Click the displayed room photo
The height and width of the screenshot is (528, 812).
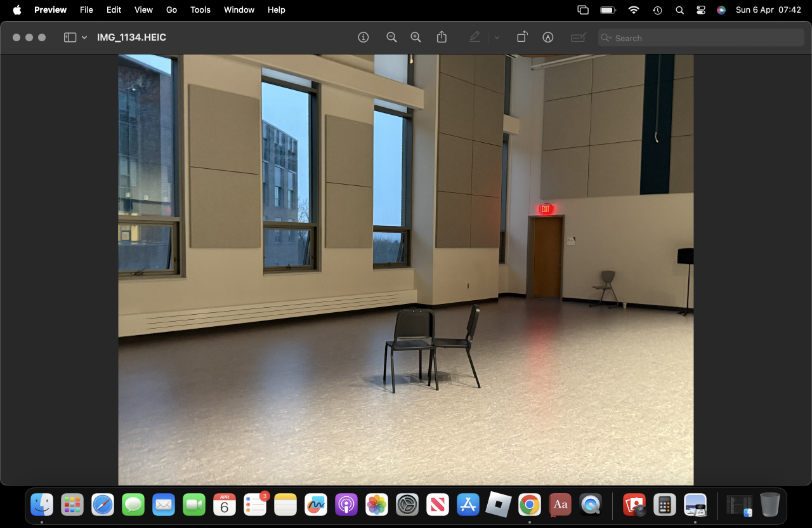(x=406, y=270)
